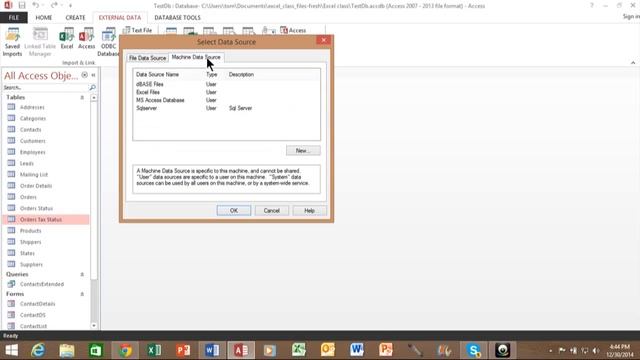
Task: Open the Products table
Action: (x=31, y=231)
